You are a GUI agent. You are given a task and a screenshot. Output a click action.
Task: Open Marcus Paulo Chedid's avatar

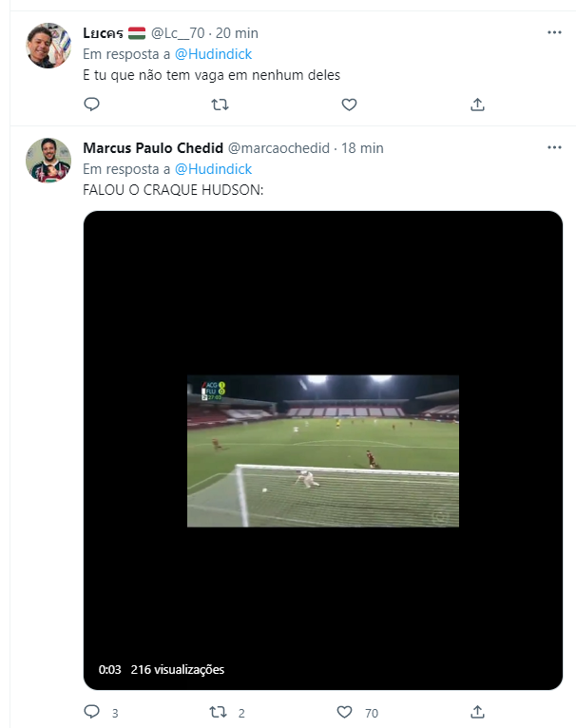[x=48, y=161]
